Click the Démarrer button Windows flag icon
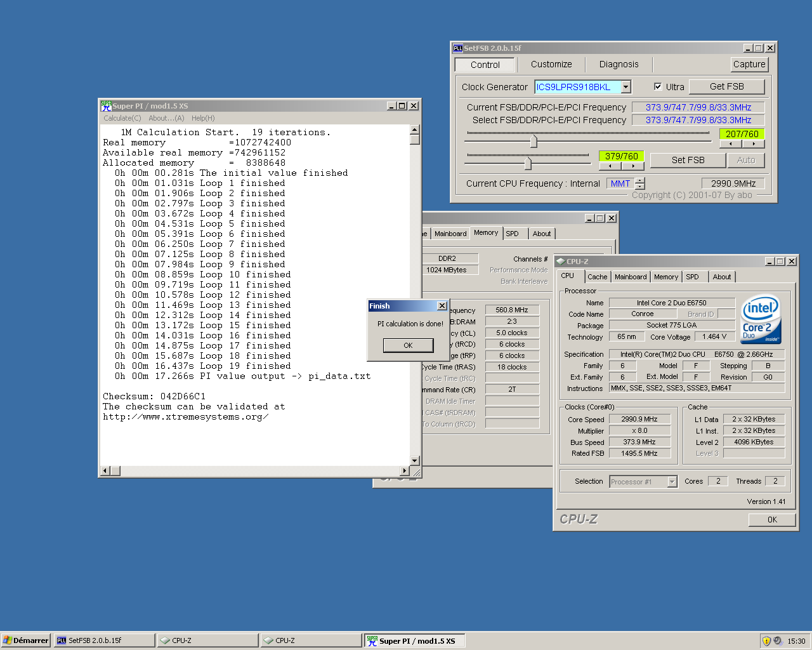This screenshot has width=812, height=650. point(7,640)
